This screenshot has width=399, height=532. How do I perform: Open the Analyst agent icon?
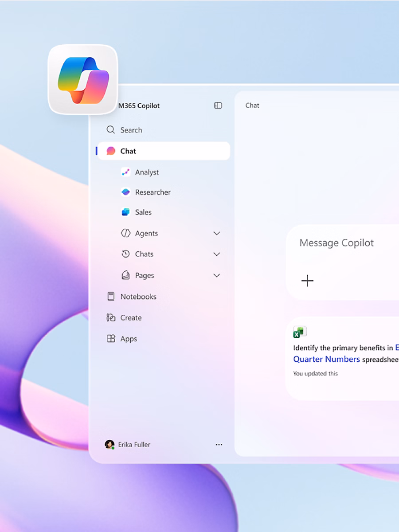126,172
